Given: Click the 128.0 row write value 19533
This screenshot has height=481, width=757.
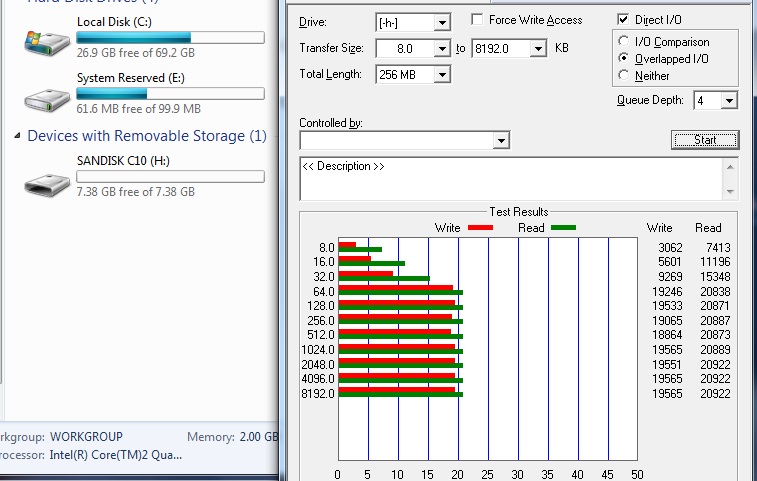Looking at the screenshot, I should (x=667, y=306).
